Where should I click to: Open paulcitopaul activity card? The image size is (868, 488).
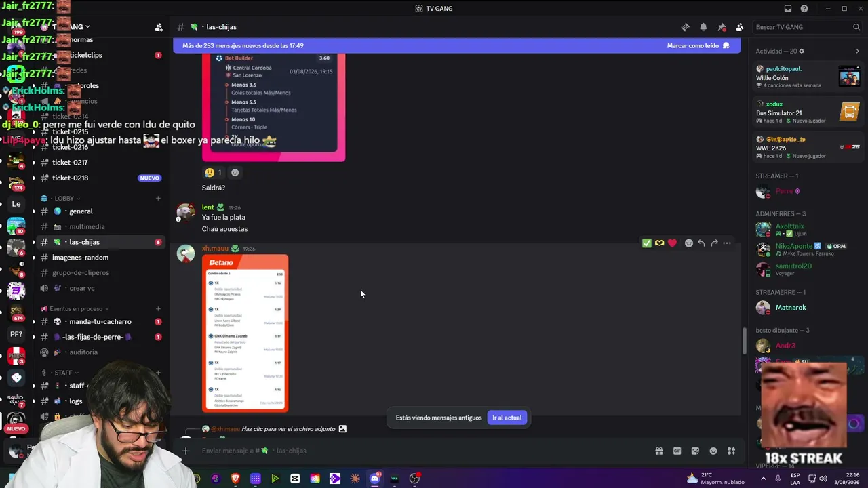point(808,77)
